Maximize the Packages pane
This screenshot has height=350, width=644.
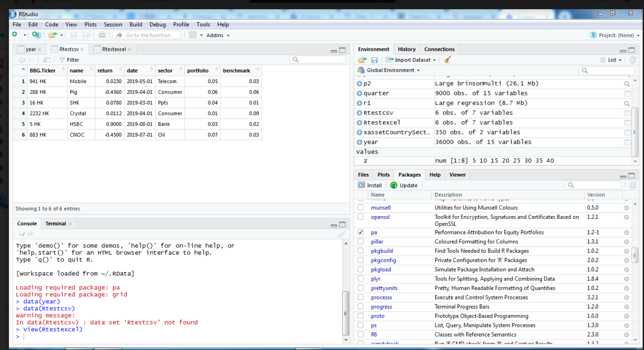tap(632, 176)
